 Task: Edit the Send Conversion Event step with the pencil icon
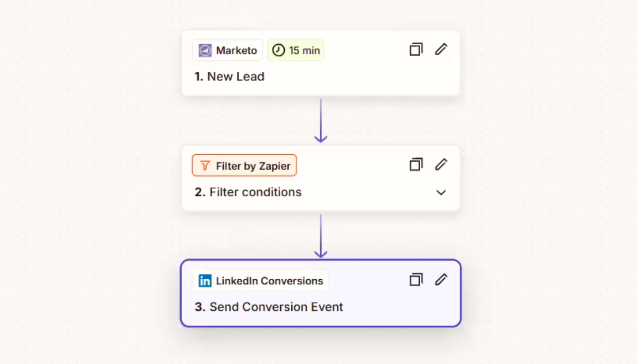(441, 280)
